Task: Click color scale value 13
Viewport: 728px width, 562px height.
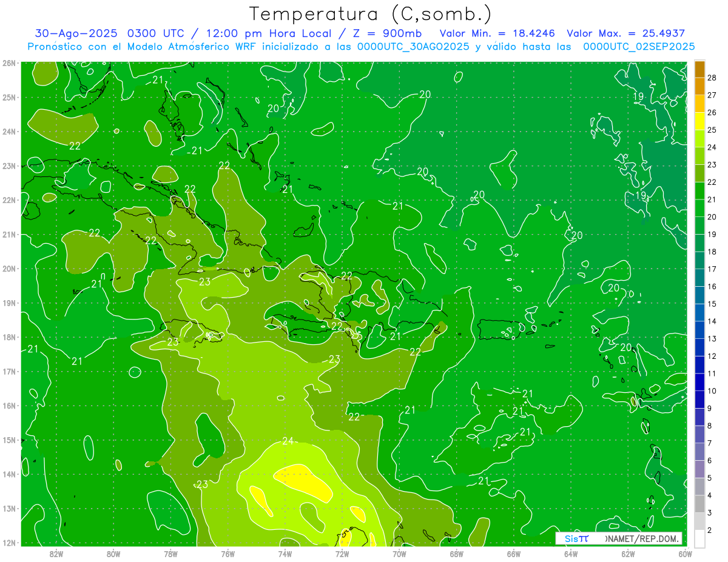Action: tap(712, 338)
